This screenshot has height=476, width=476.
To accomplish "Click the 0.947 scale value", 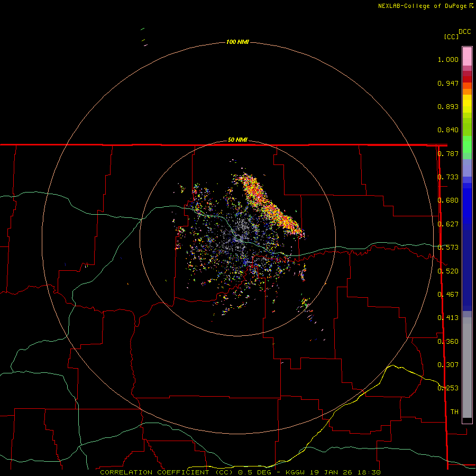I will 448,83.
